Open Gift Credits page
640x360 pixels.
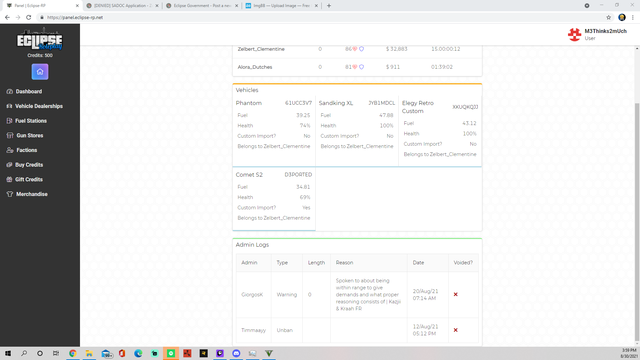coord(29,180)
